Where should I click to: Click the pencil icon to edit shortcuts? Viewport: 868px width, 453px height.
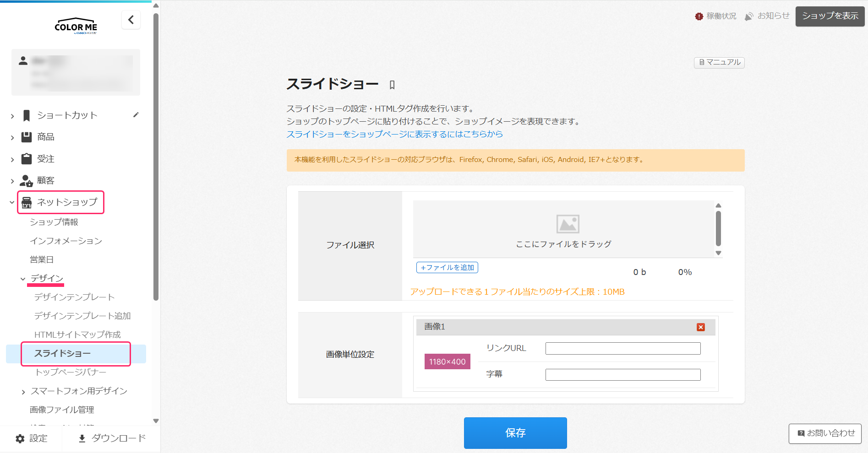tap(136, 115)
